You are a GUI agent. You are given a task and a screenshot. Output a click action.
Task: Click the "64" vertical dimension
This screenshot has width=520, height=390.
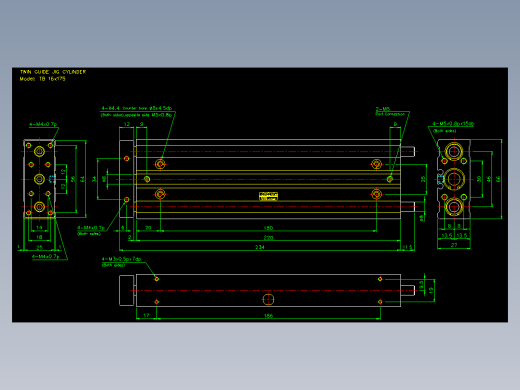tap(83, 179)
